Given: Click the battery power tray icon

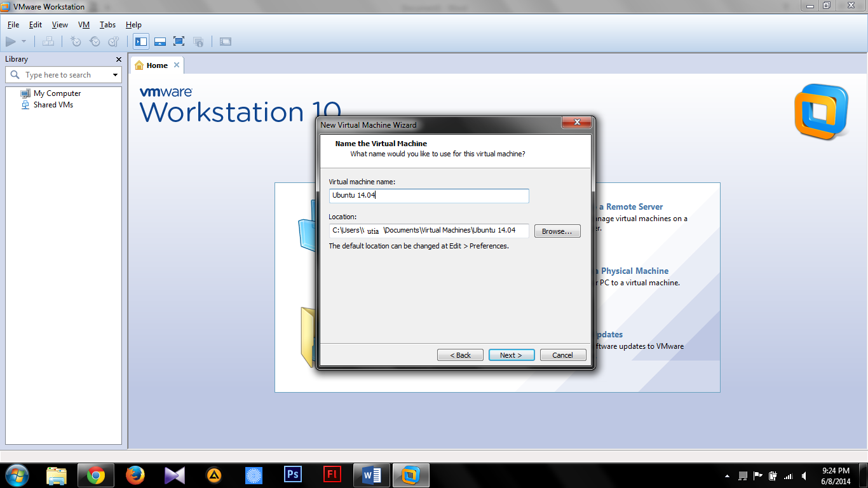Looking at the screenshot, I should 773,476.
